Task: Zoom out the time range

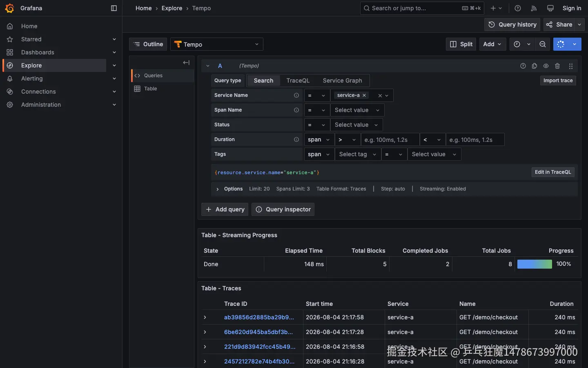Action: [543, 44]
